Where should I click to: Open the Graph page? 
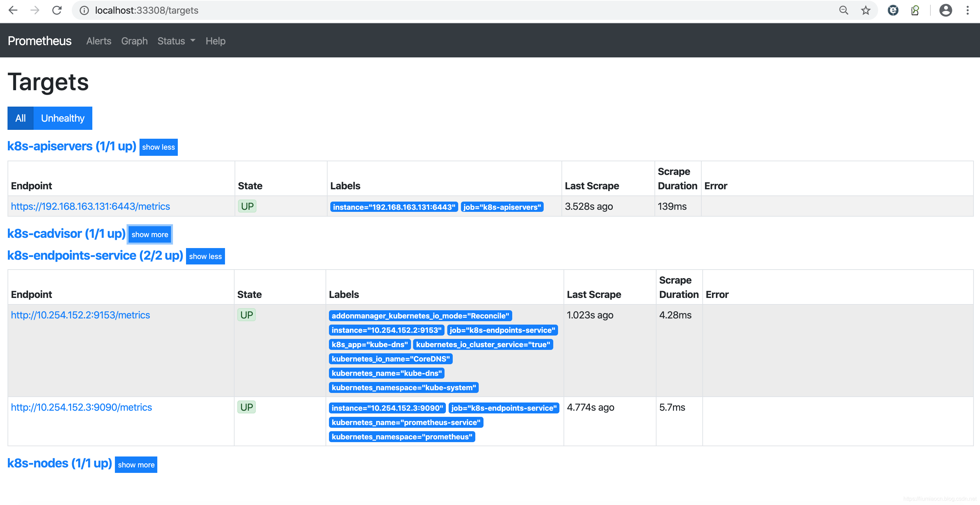134,41
